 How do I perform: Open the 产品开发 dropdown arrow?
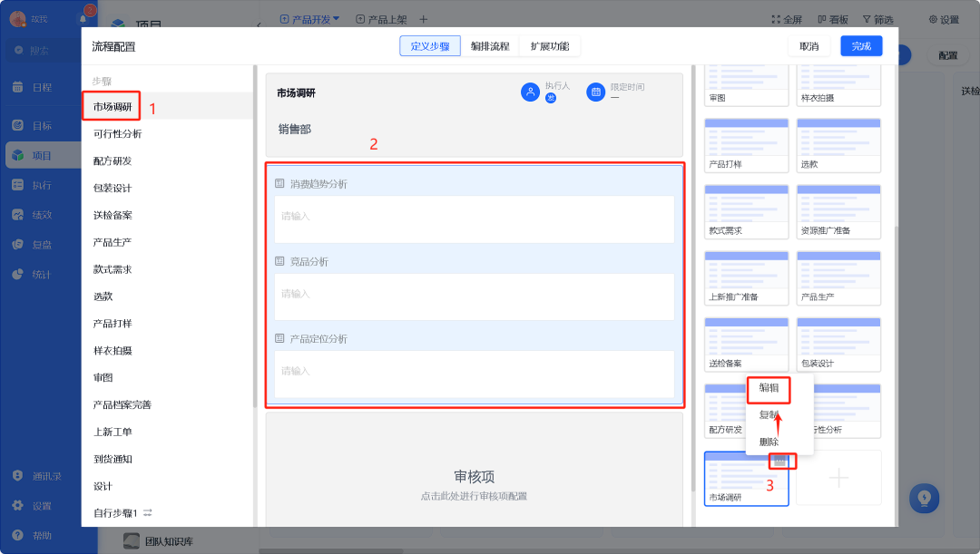[337, 19]
